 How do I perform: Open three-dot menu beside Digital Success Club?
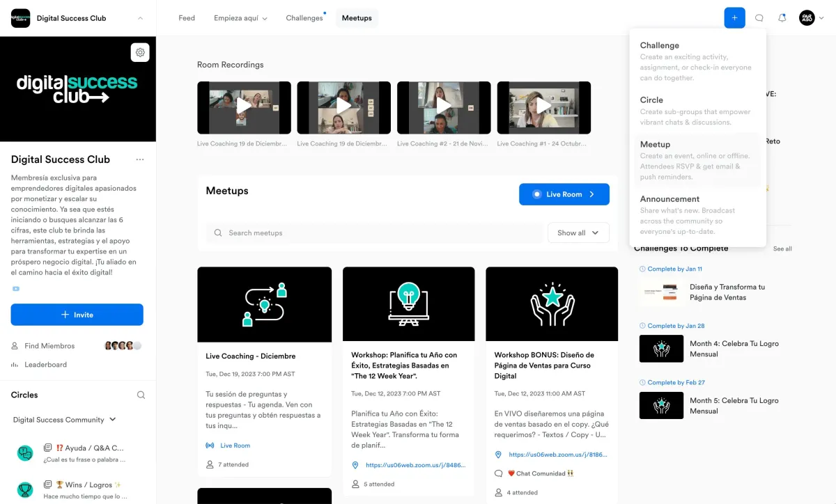[x=140, y=159]
